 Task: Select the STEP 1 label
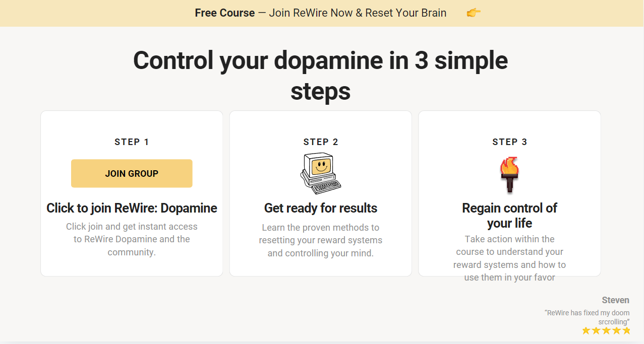click(x=132, y=142)
